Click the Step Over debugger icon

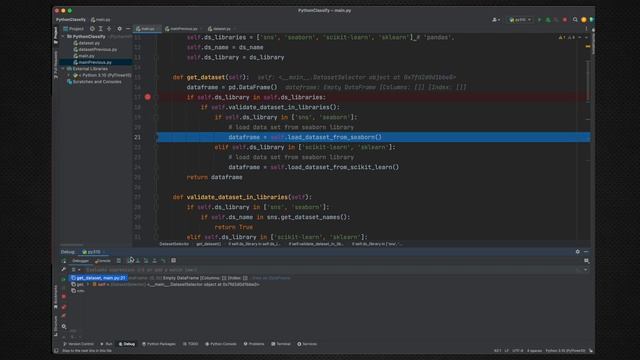[130, 260]
